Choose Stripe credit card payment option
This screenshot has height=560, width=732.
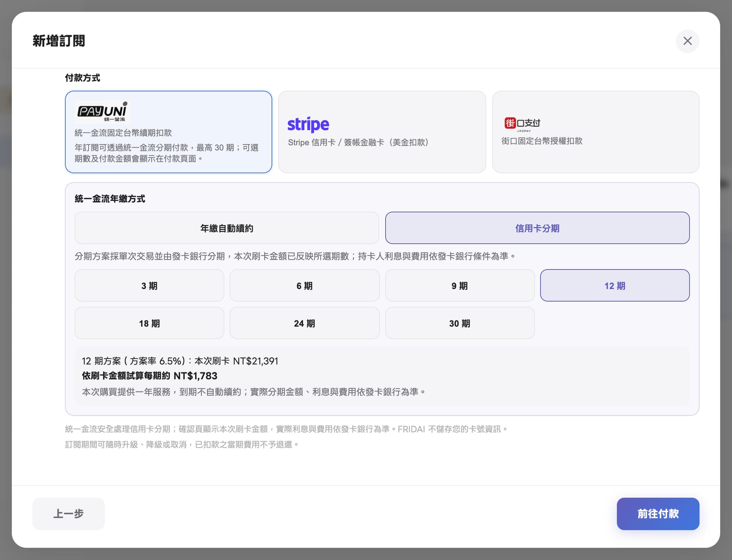pos(382,132)
